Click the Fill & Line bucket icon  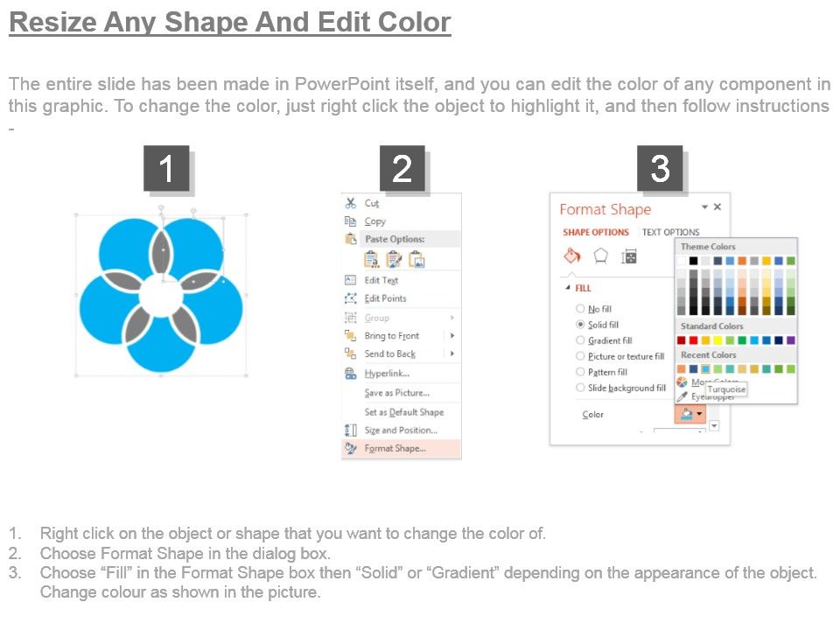(571, 255)
